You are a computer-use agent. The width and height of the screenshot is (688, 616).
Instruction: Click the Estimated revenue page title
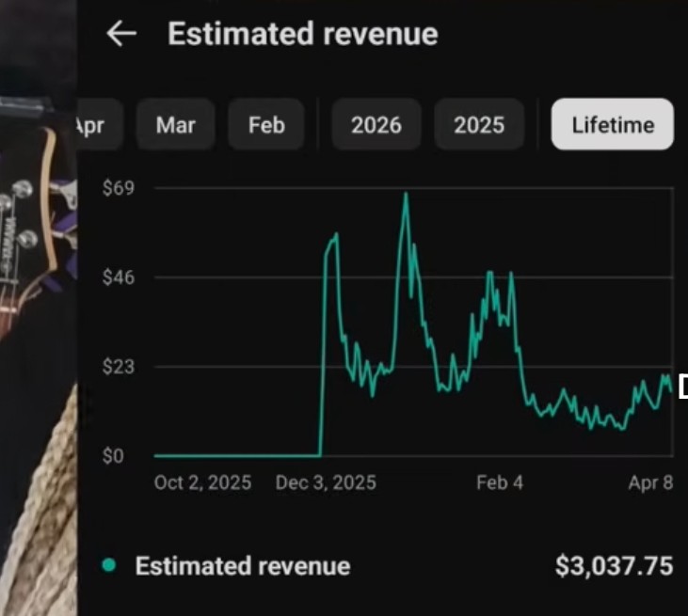302,35
